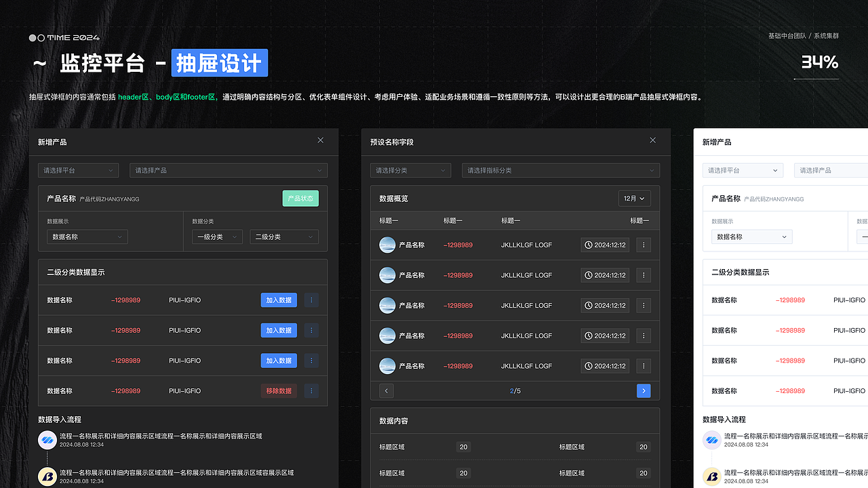Click the avatar of the last 产品名称 row
The image size is (868, 488).
tap(387, 366)
